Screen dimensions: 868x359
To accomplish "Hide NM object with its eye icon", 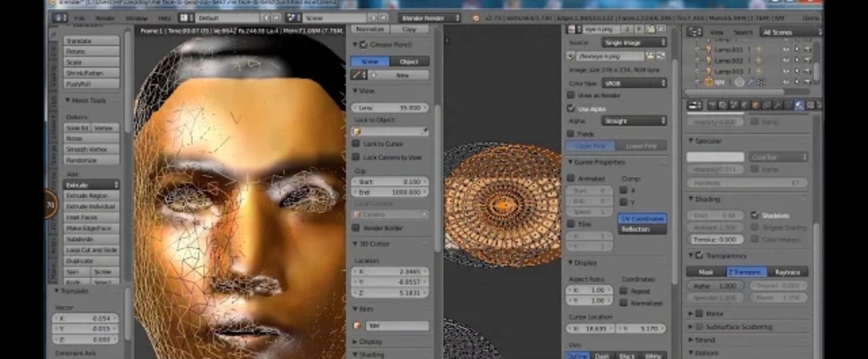I will pos(786,82).
